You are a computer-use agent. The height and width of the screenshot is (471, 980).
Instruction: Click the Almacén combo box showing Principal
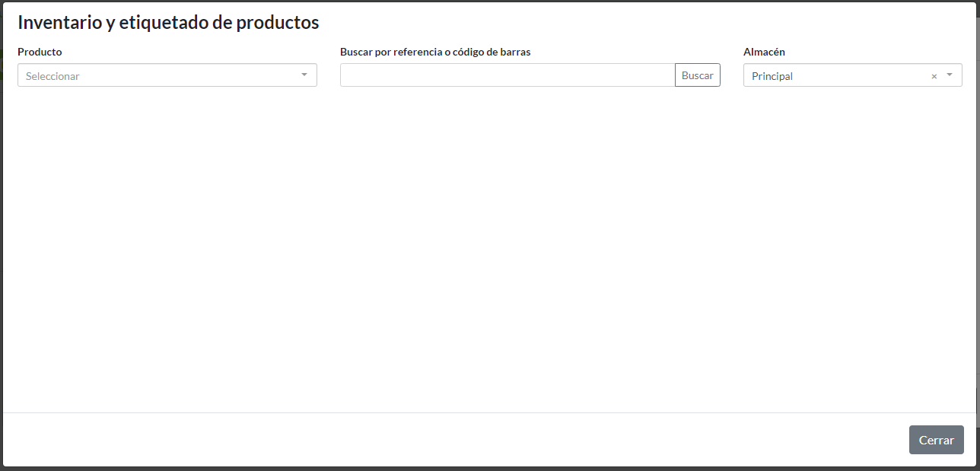point(837,75)
